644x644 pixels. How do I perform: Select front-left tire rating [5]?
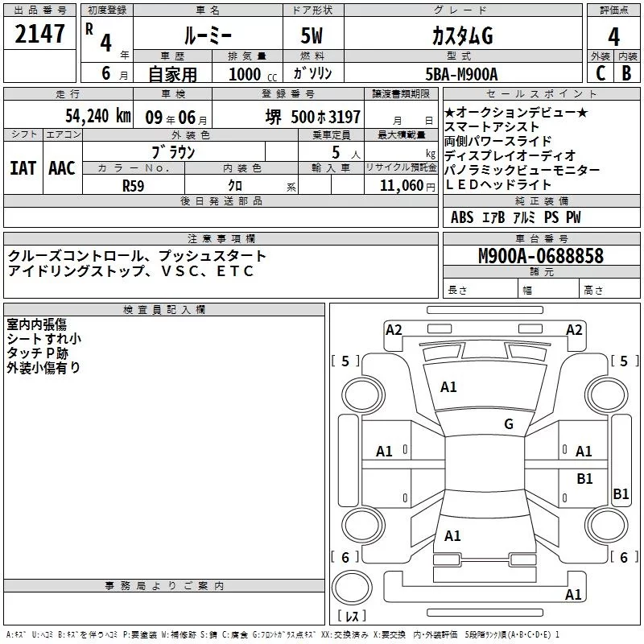pos(345,361)
